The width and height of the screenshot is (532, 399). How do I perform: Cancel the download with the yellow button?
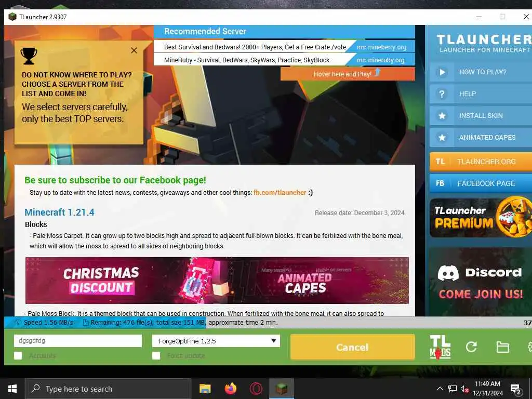pos(353,347)
